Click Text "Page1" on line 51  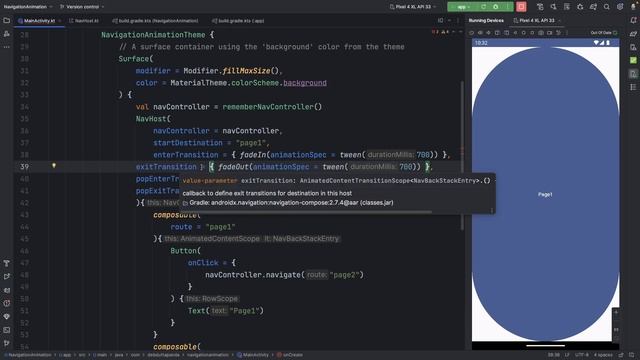pyautogui.click(x=225, y=311)
